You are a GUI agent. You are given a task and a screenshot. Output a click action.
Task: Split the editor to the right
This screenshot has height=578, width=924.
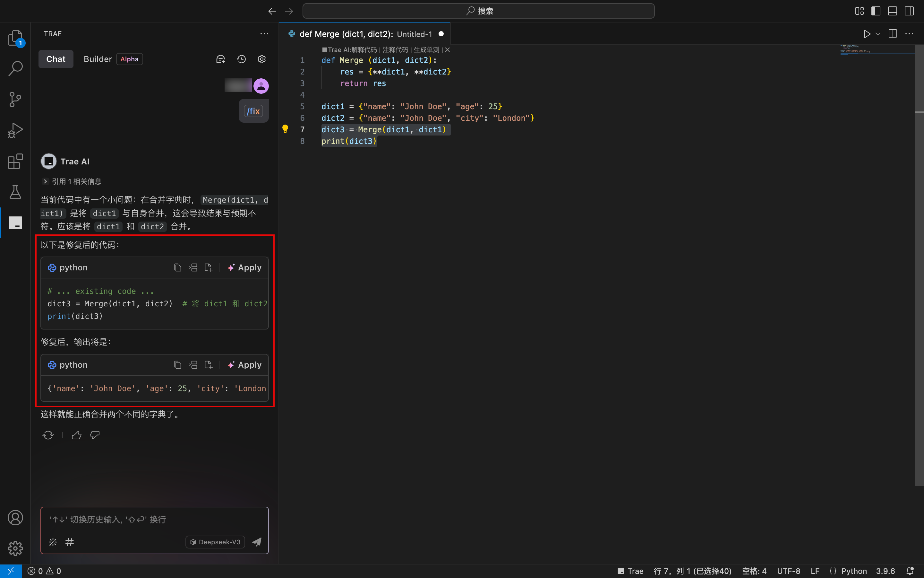893,34
